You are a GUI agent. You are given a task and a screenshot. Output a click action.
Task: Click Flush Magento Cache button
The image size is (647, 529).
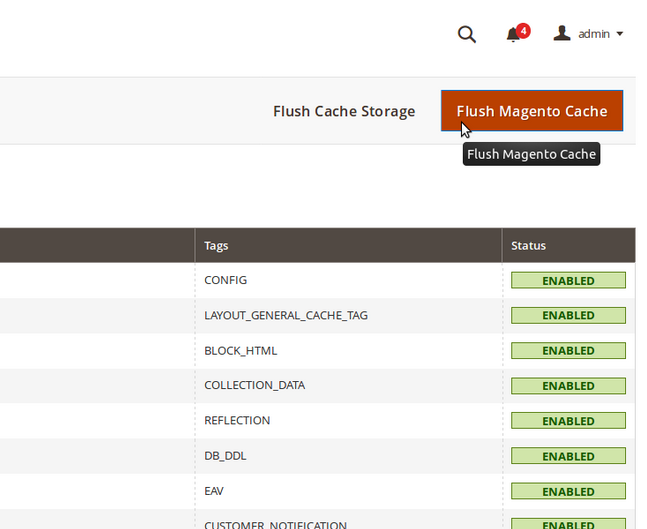pyautogui.click(x=532, y=111)
